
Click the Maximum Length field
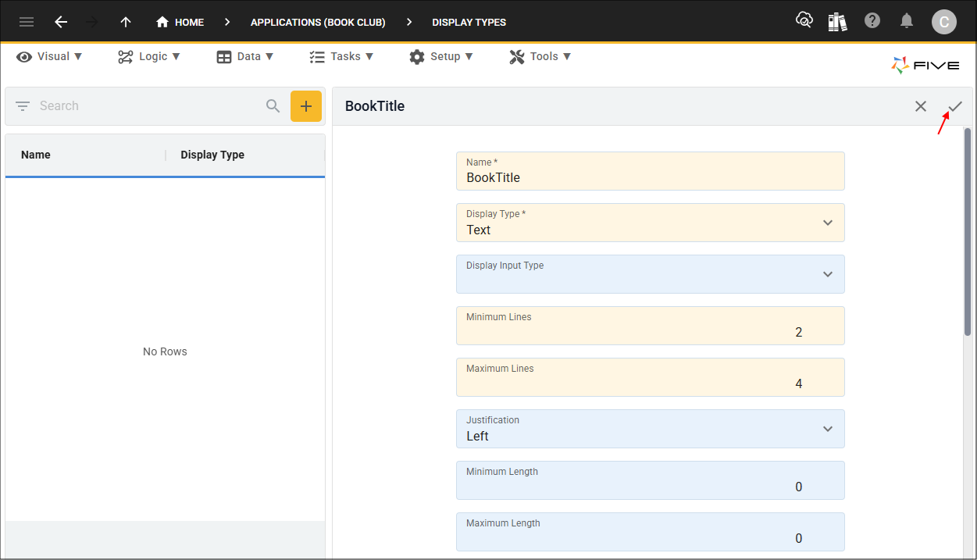(x=651, y=532)
